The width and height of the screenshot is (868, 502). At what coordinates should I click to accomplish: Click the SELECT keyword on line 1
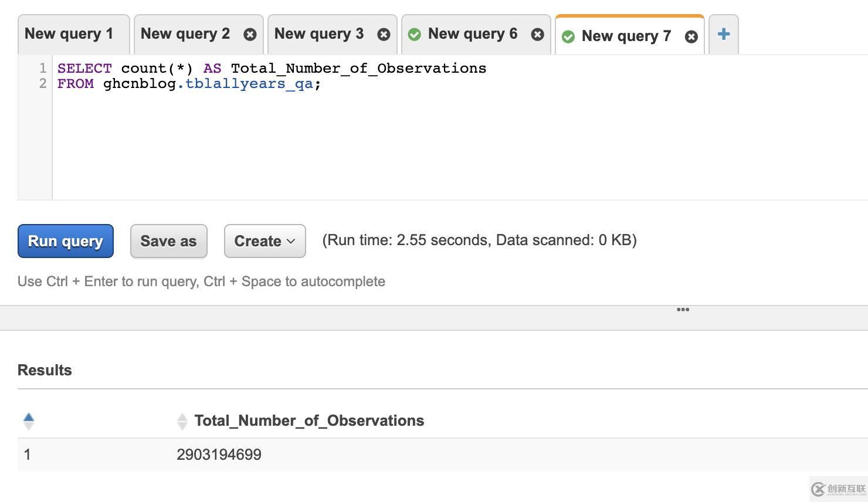[x=84, y=68]
